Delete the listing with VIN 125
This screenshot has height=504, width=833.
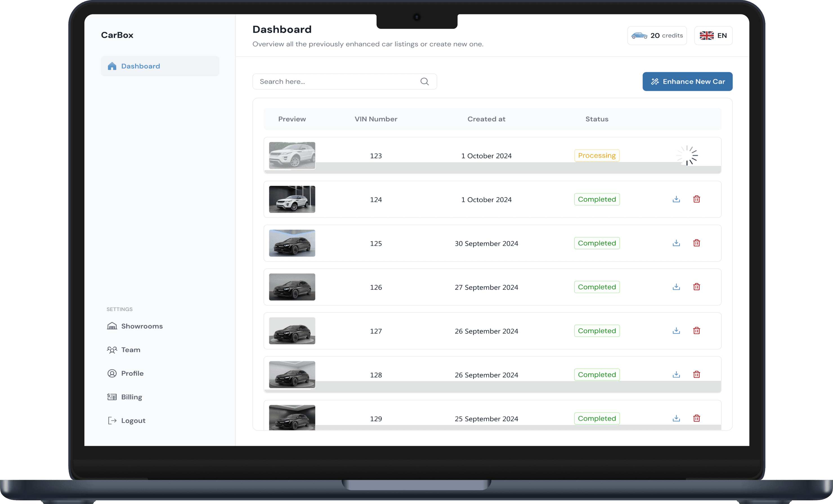click(x=697, y=243)
